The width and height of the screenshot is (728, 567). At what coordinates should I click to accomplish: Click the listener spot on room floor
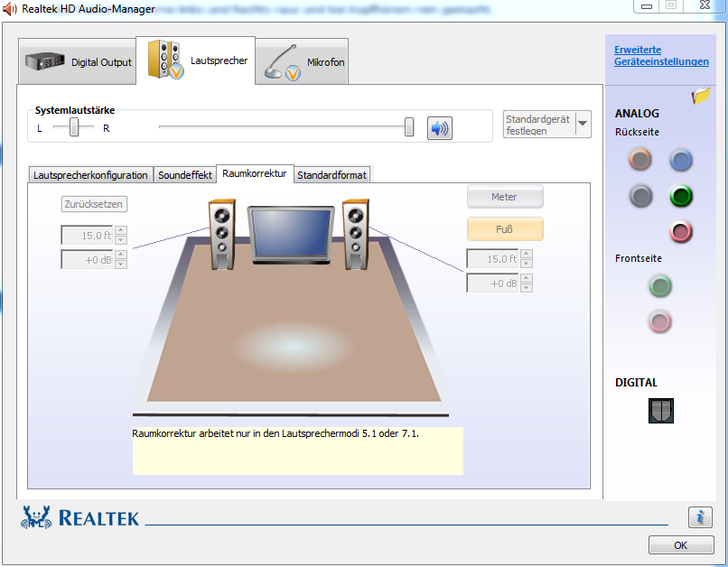coord(293,347)
